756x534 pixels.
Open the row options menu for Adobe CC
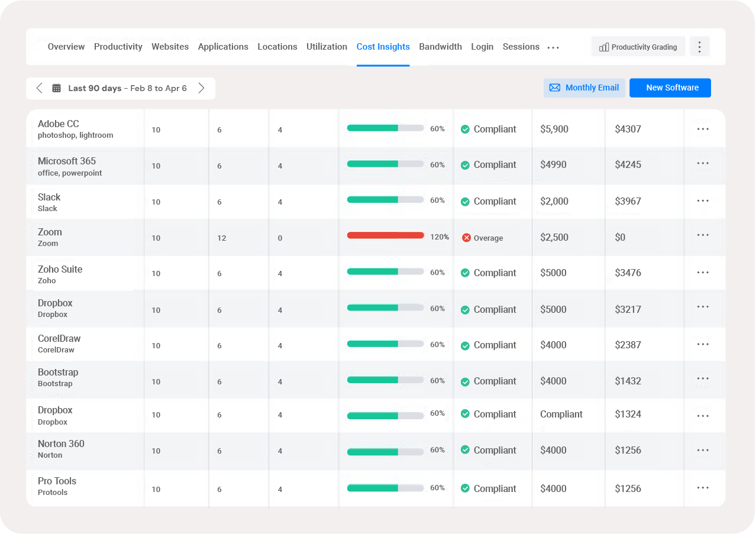point(703,128)
